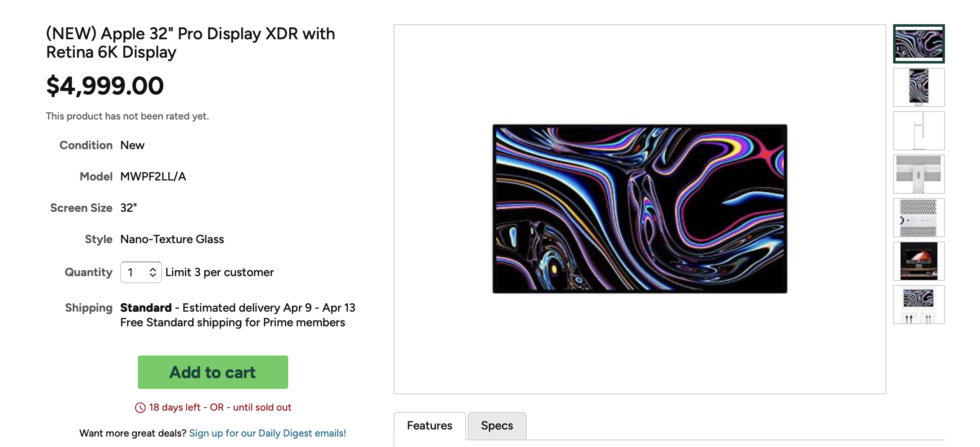Add the Pro Display XDR to cart
The height and width of the screenshot is (447, 980).
point(213,372)
